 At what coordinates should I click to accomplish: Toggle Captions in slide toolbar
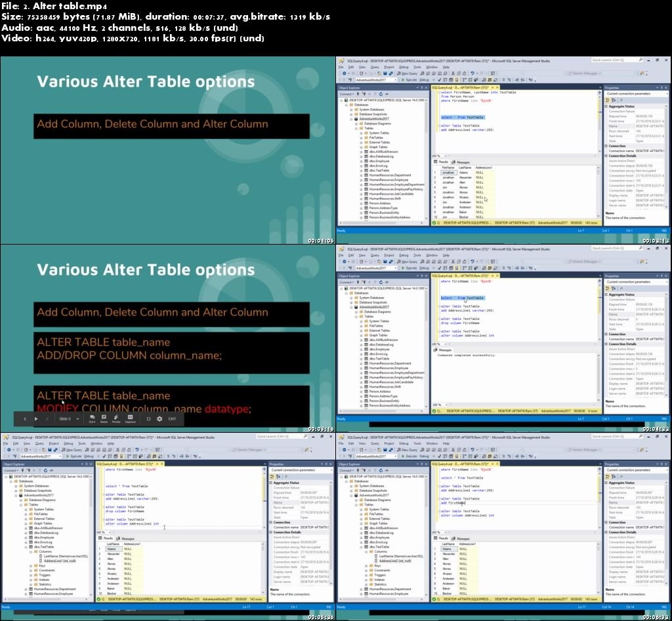pos(131,418)
